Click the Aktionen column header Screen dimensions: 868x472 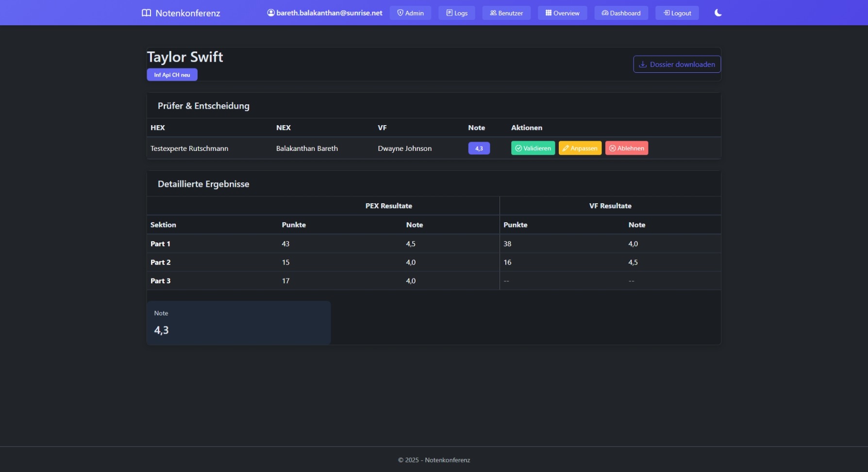tap(527, 128)
